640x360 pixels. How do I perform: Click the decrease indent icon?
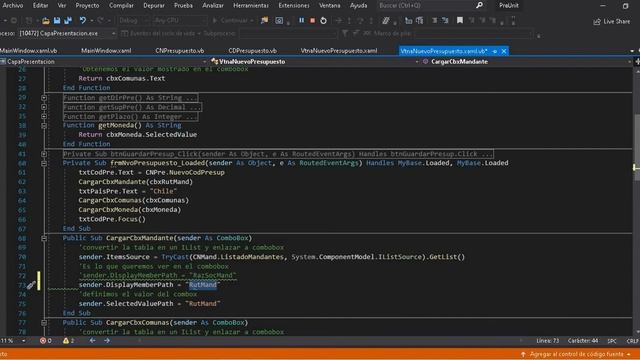pyautogui.click(x=434, y=20)
